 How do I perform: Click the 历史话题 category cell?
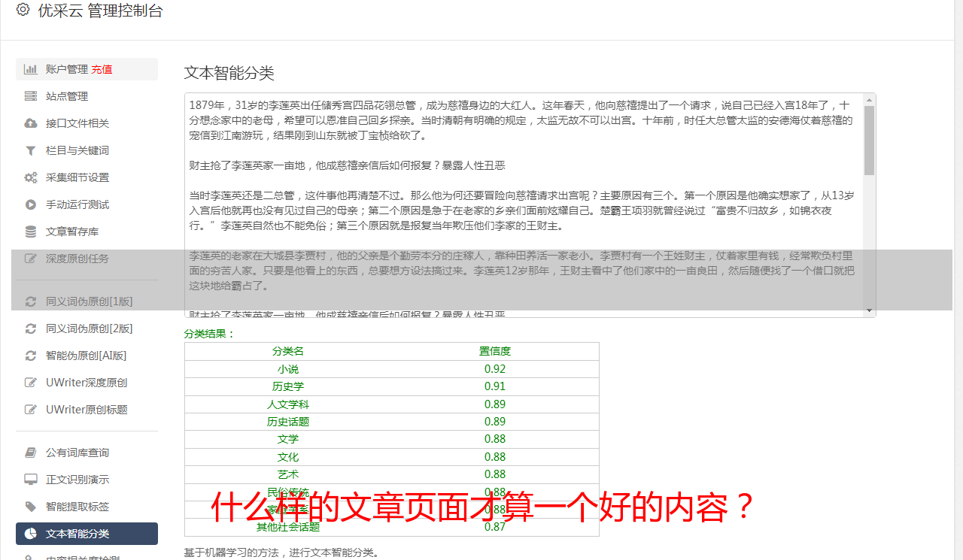(x=288, y=422)
